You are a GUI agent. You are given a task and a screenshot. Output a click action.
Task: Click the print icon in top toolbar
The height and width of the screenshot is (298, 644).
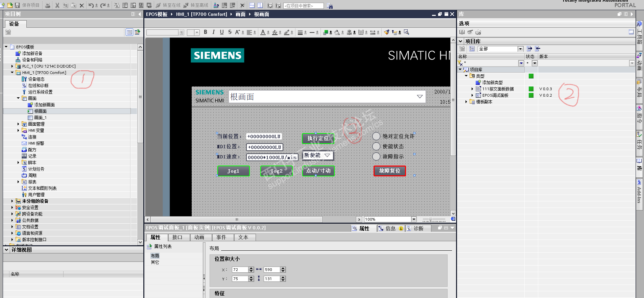[48, 5]
